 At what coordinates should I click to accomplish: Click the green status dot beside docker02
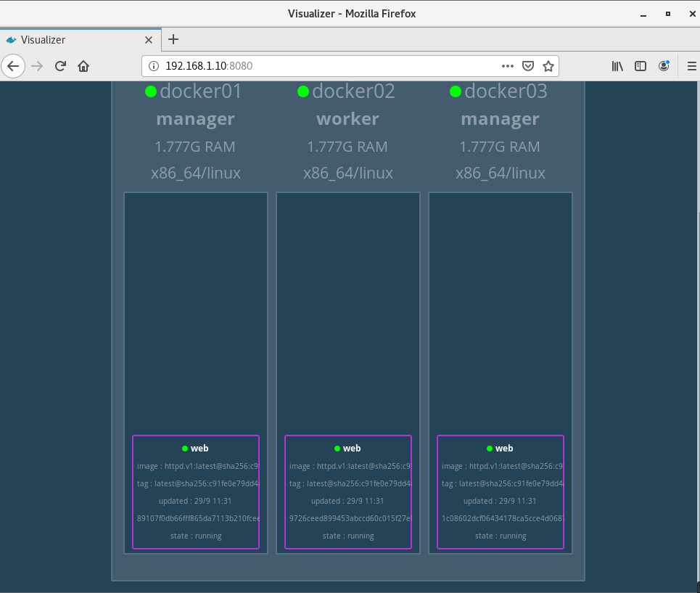[x=303, y=91]
